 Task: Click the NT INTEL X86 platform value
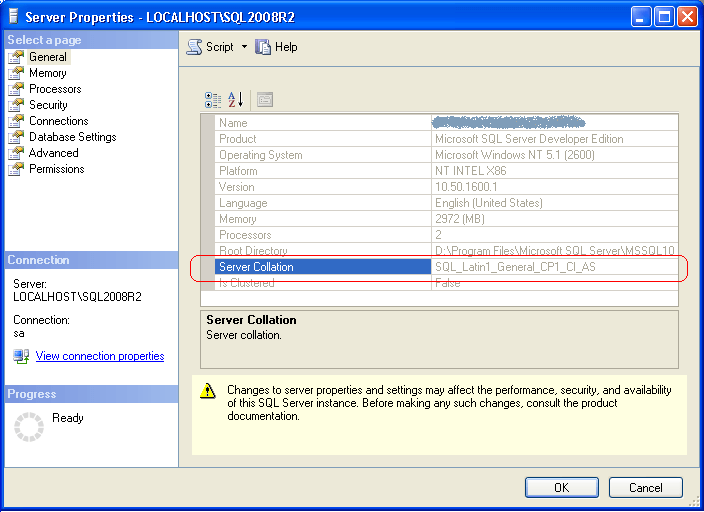pos(471,171)
